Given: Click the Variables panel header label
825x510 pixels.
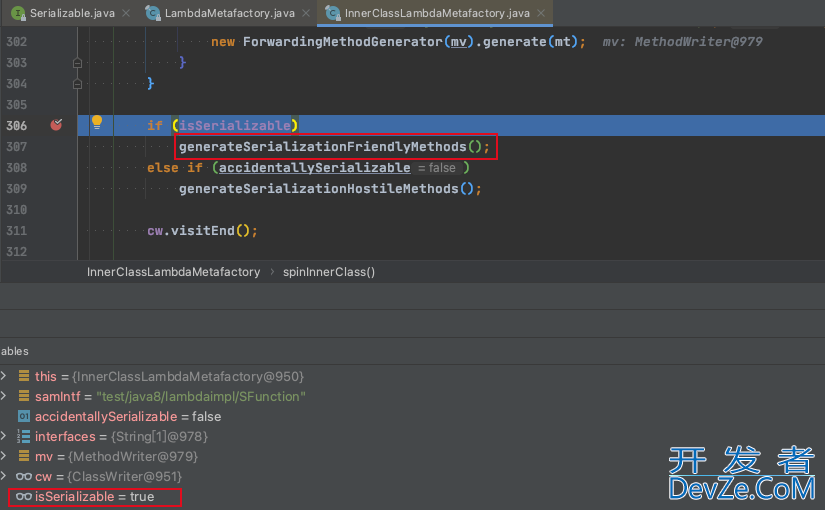Looking at the screenshot, I should pos(14,351).
